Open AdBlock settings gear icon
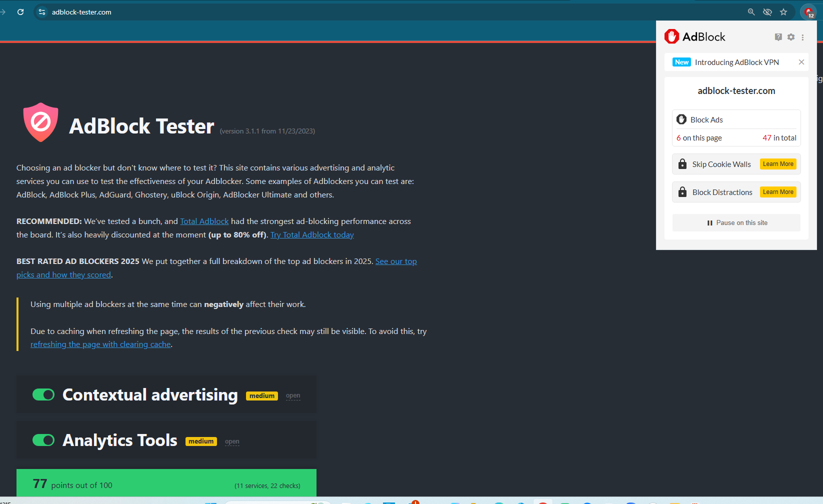The image size is (823, 504). [790, 36]
